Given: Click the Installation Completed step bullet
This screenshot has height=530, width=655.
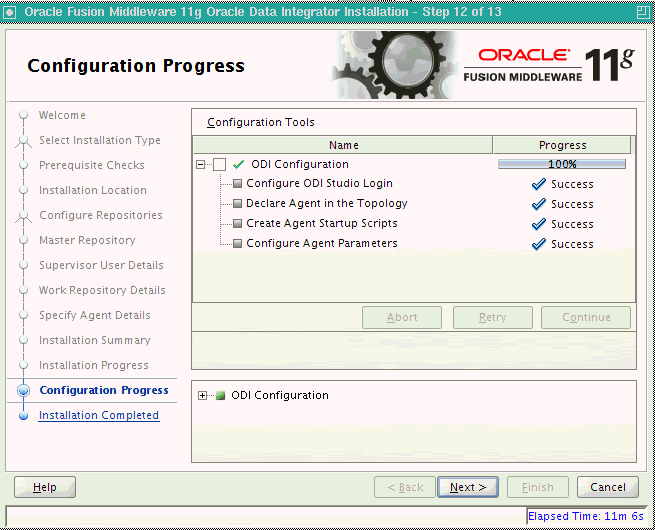Looking at the screenshot, I should click(x=24, y=416).
